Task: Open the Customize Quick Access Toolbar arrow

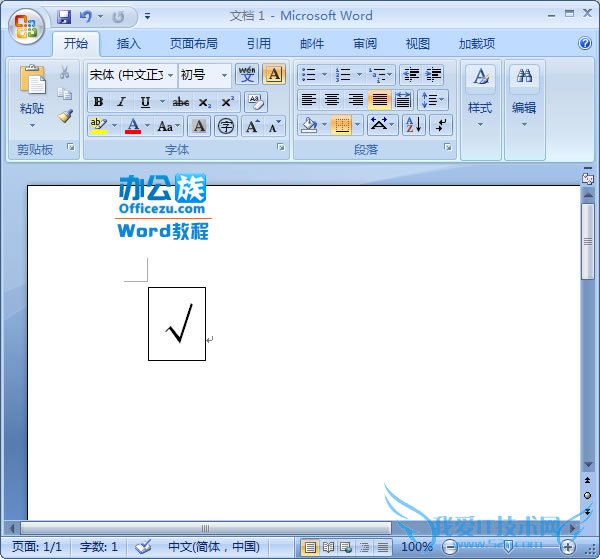Action: [x=147, y=16]
